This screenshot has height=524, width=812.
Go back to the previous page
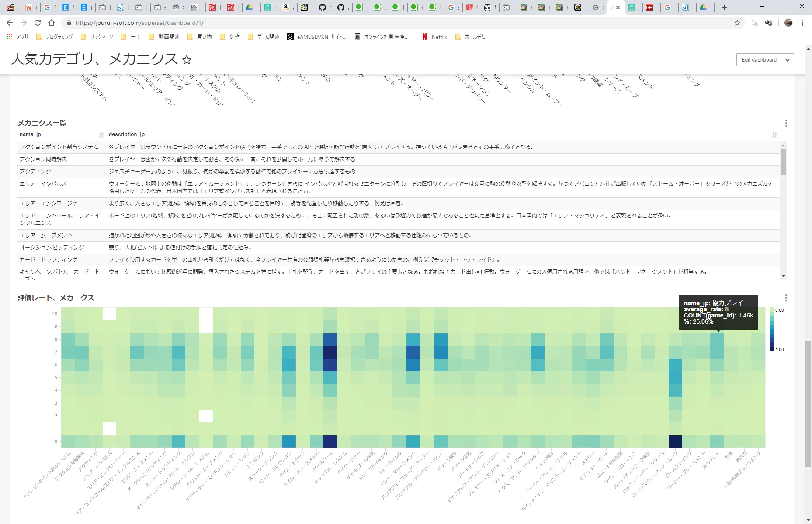pyautogui.click(x=10, y=23)
